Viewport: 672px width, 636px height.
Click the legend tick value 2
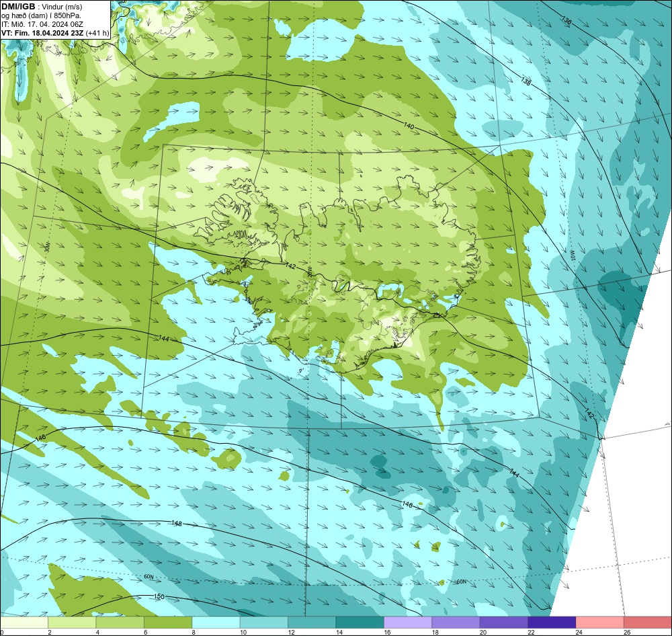[50, 632]
